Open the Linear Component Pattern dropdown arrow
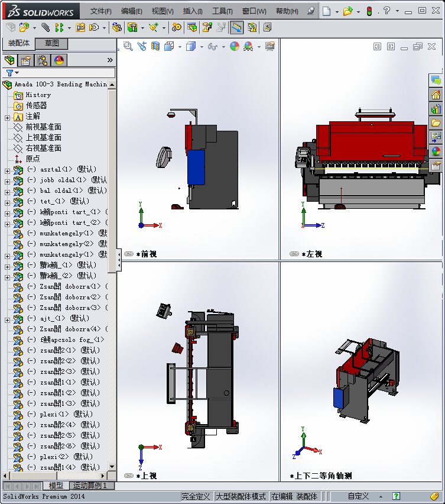445x504 pixels. (69, 28)
